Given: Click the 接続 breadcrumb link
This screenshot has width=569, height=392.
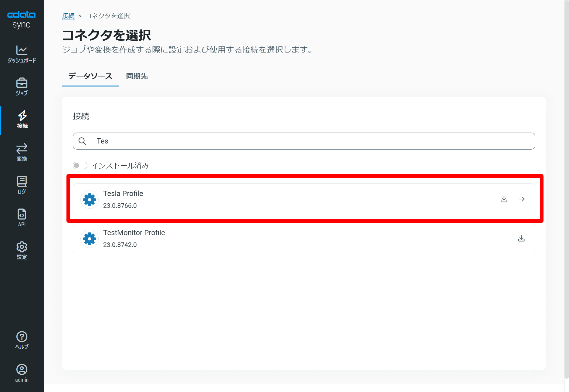Looking at the screenshot, I should tap(68, 16).
